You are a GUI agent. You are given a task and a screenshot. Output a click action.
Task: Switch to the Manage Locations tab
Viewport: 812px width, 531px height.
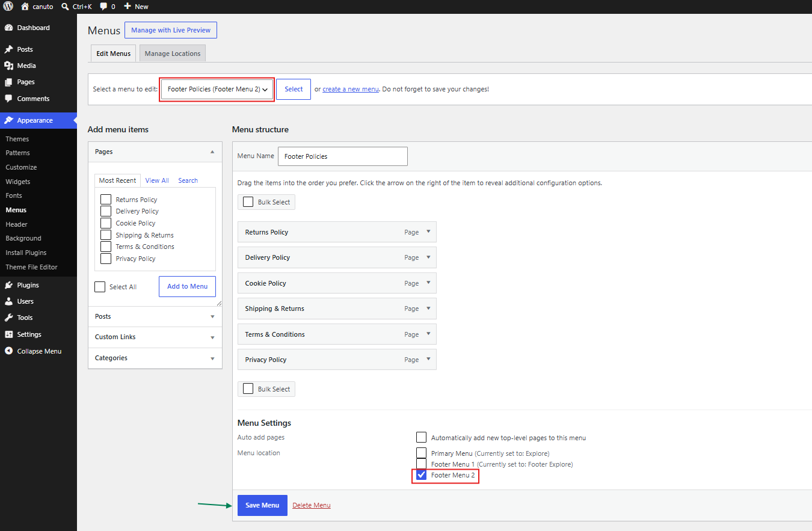[x=173, y=54]
